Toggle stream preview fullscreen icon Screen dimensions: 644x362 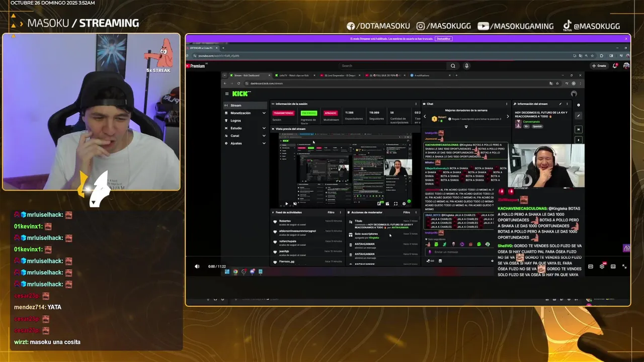[x=395, y=204]
